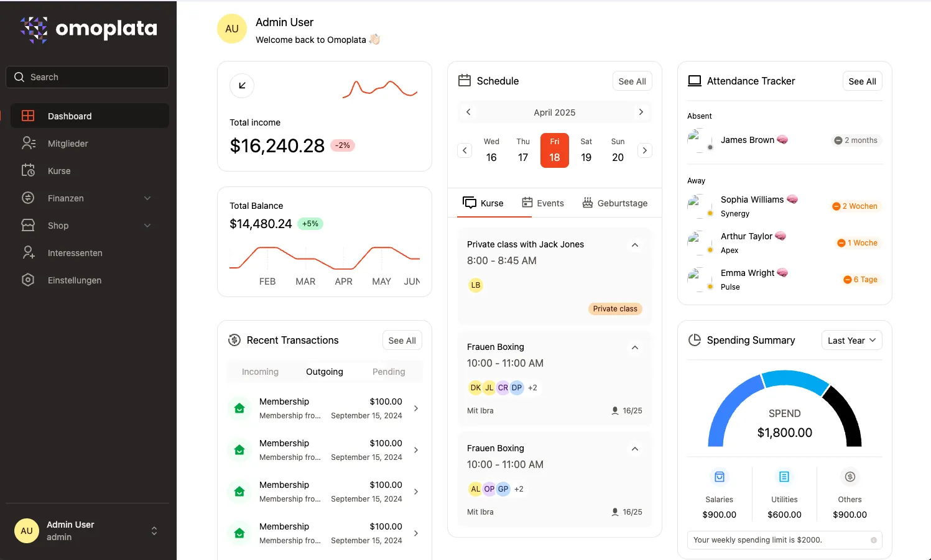Click See All in Recent Transactions
931x560 pixels.
[x=402, y=340]
